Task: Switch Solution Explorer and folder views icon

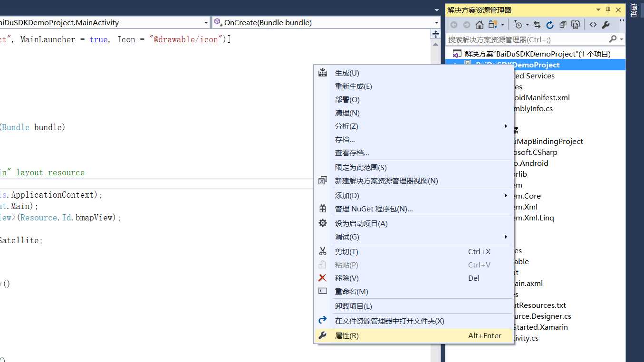Action: click(x=493, y=25)
